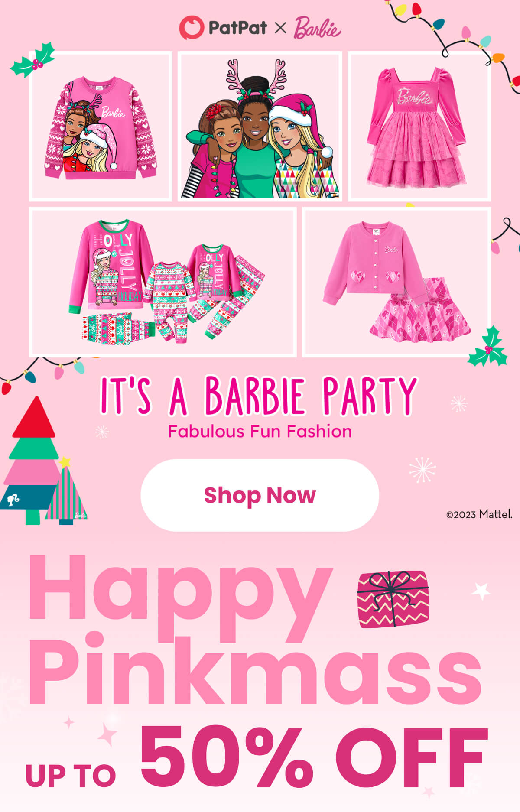
Task: Click the pink wrapped gift box icon
Action: tap(393, 598)
